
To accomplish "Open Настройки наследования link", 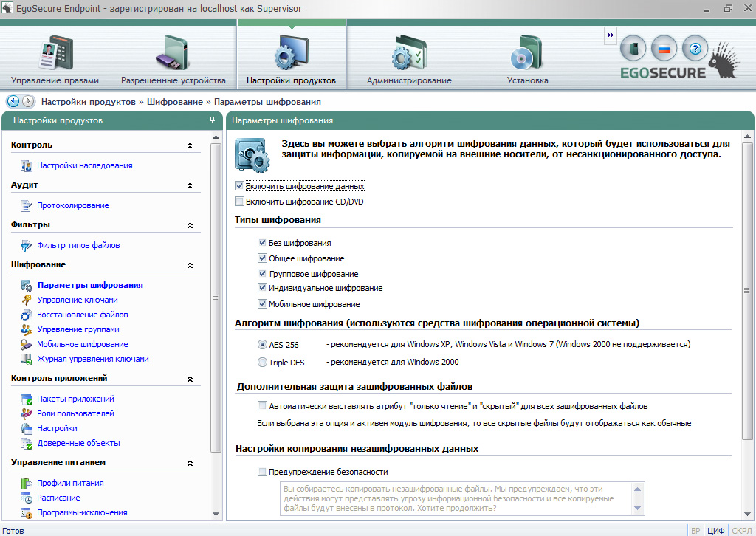I will [x=85, y=166].
